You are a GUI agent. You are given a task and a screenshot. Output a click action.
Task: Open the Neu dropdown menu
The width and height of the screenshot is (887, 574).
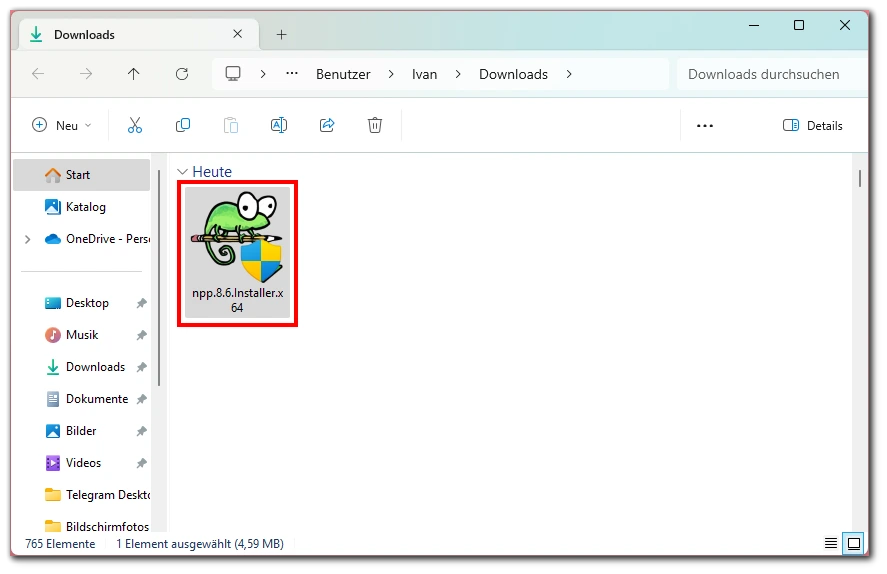tap(62, 125)
